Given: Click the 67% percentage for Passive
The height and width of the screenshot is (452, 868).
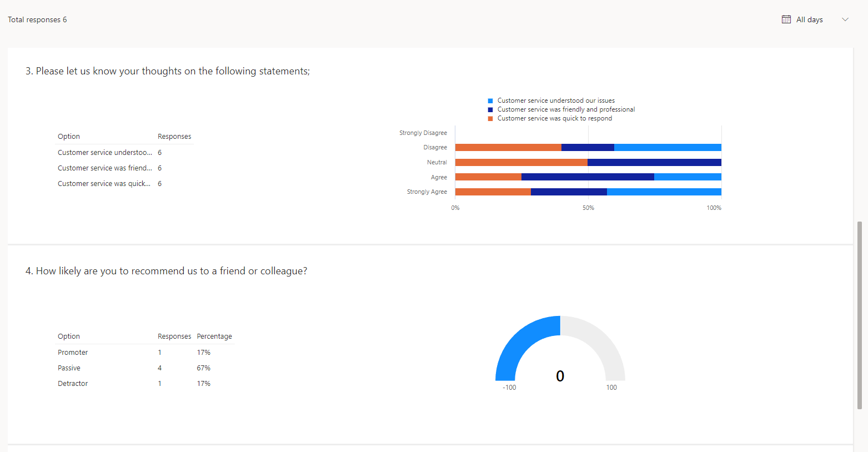Looking at the screenshot, I should point(204,368).
